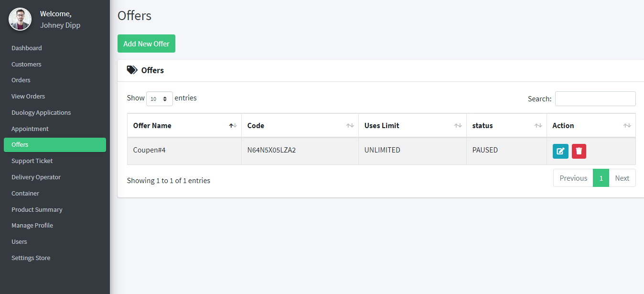
Task: Click the Offers tag icon in panel header
Action: coord(132,70)
